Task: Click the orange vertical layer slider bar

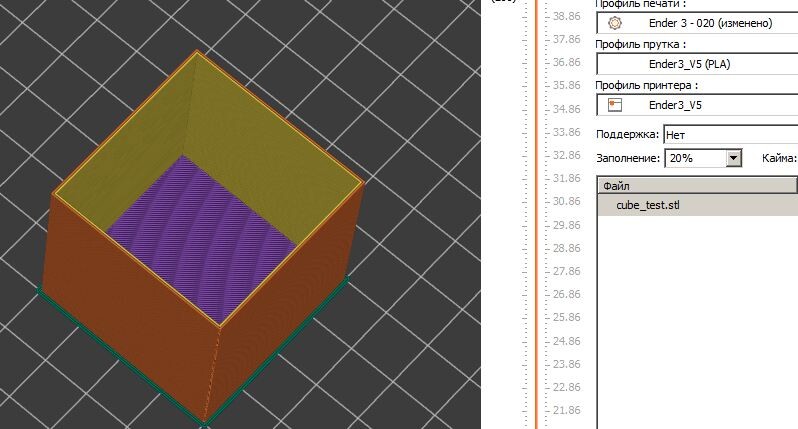Action: pos(536,214)
